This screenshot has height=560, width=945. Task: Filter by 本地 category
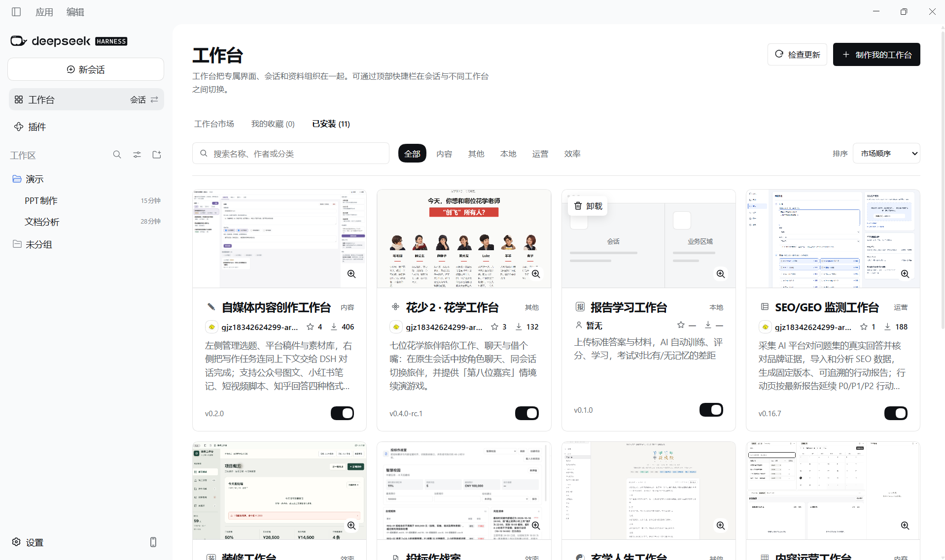(508, 154)
